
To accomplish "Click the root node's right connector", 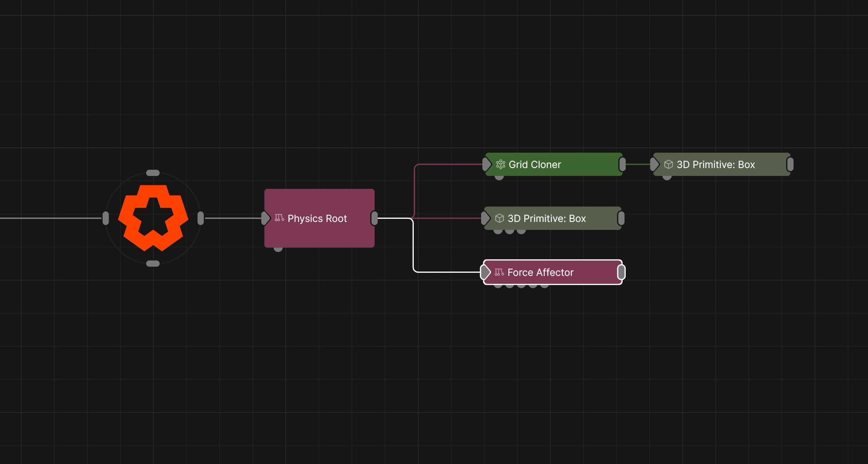I will [201, 218].
